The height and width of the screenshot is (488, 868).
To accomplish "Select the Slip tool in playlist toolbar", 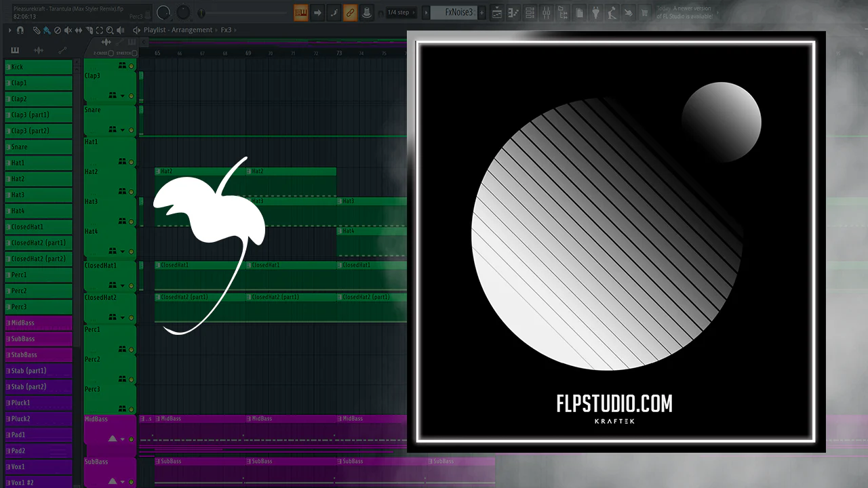I will click(x=79, y=30).
